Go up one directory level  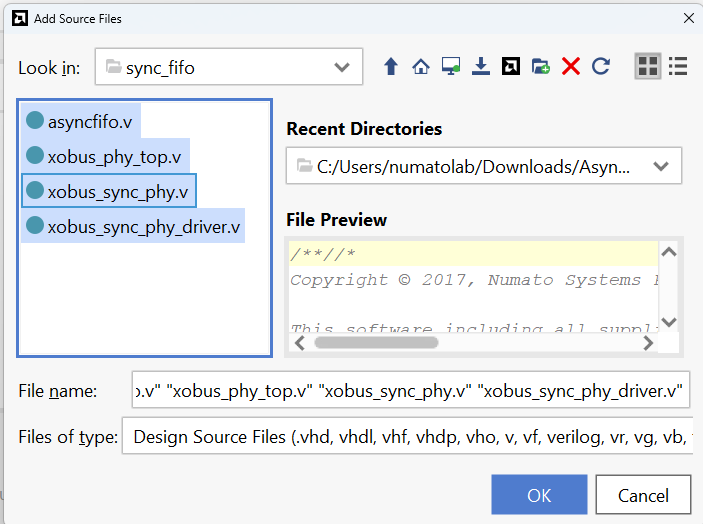391,67
